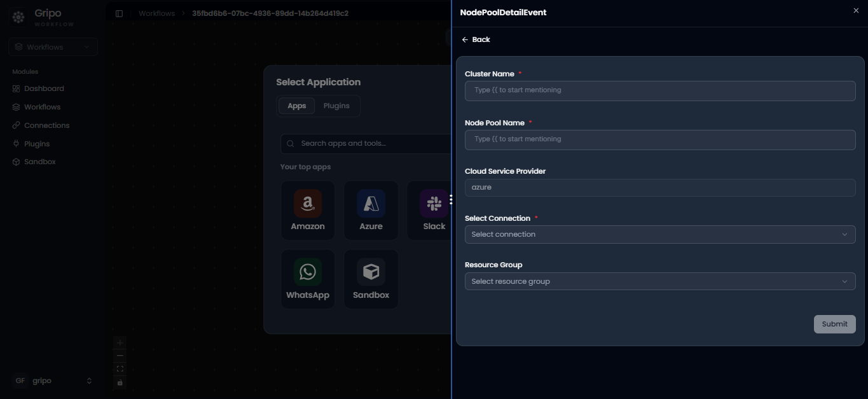Switch to the Plugins tab
Image resolution: width=868 pixels, height=399 pixels.
336,106
